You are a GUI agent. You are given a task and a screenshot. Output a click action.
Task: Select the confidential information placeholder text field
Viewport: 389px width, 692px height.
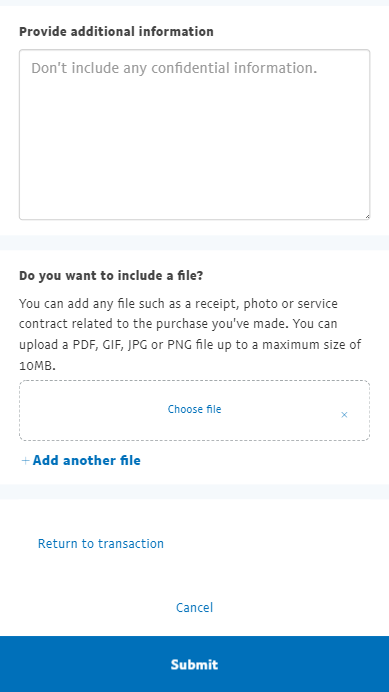coord(194,135)
